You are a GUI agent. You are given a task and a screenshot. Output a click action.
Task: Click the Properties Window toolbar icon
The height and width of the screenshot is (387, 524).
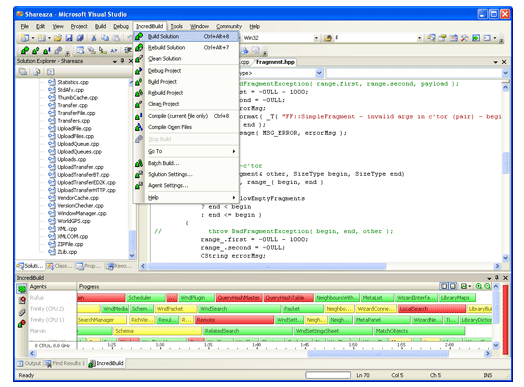442,38
